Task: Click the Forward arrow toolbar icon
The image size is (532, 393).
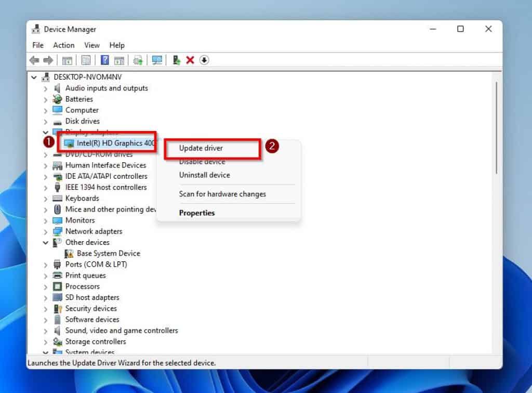Action: (48, 60)
